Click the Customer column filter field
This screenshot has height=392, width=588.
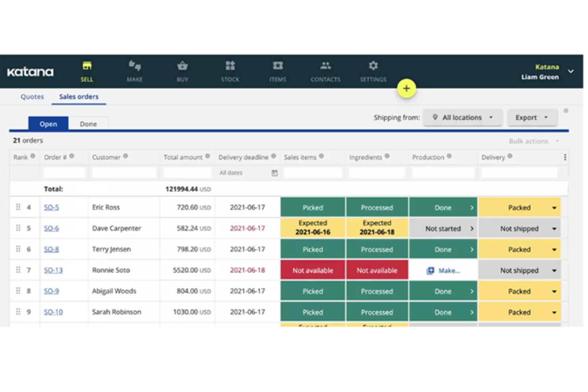tap(124, 172)
